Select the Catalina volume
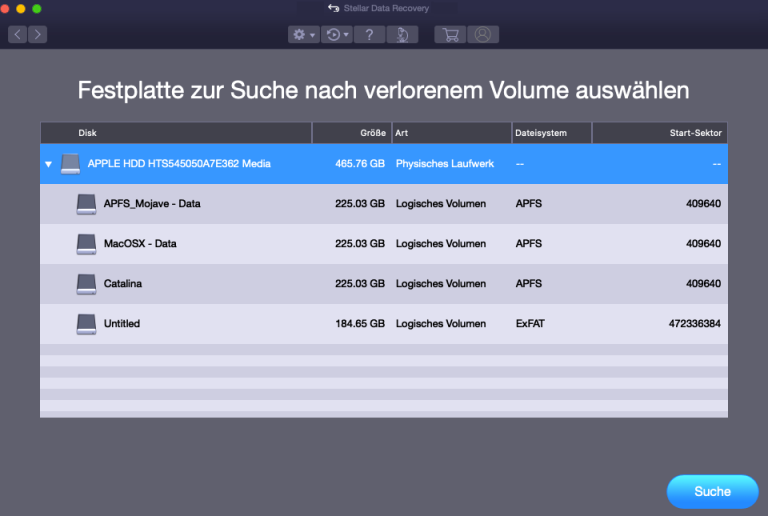This screenshot has height=516, width=768. click(x=384, y=284)
